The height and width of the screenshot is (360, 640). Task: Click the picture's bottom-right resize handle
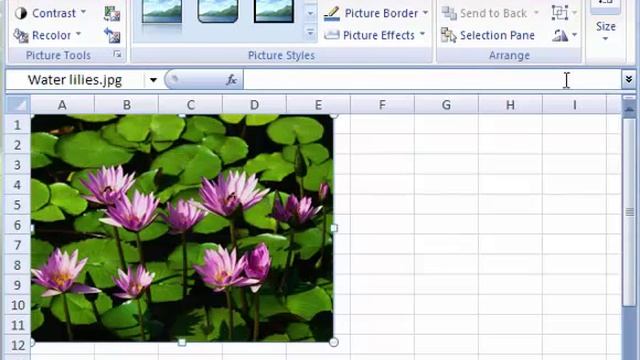tap(333, 342)
